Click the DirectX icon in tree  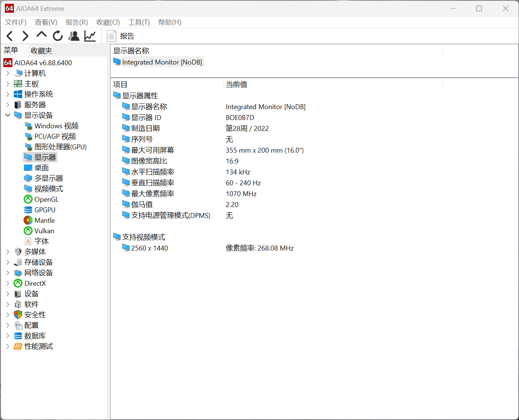point(18,283)
